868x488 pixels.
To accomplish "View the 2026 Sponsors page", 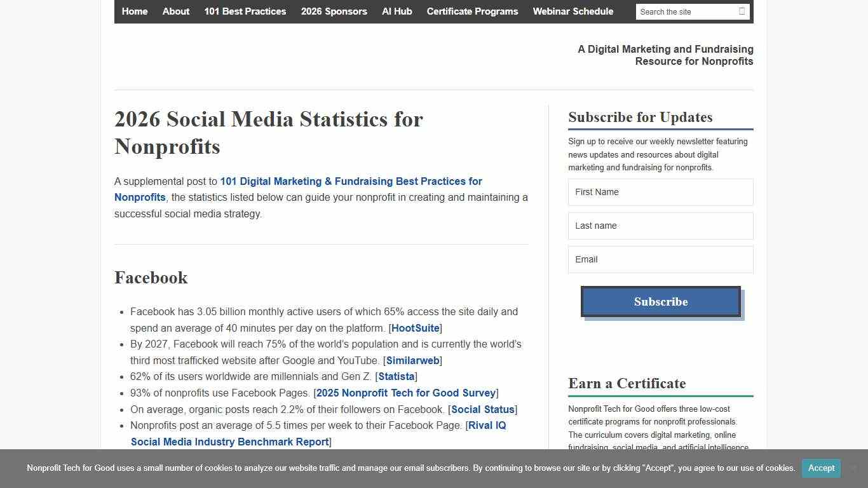I will [x=334, y=11].
